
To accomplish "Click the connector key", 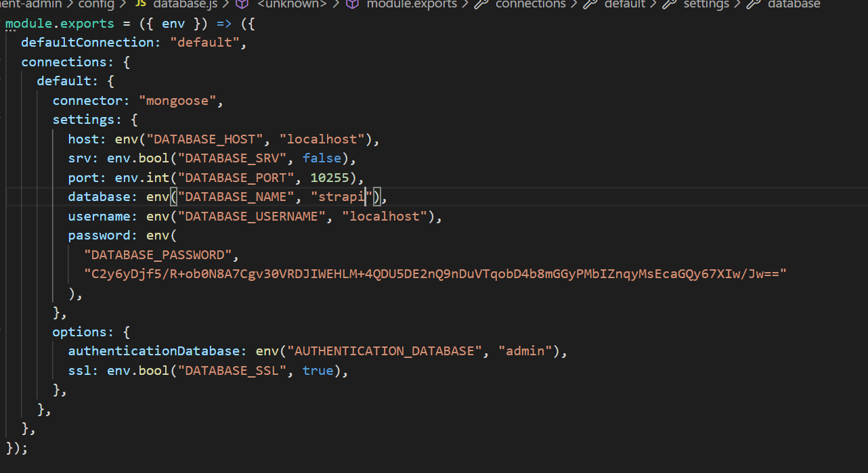I will (88, 101).
